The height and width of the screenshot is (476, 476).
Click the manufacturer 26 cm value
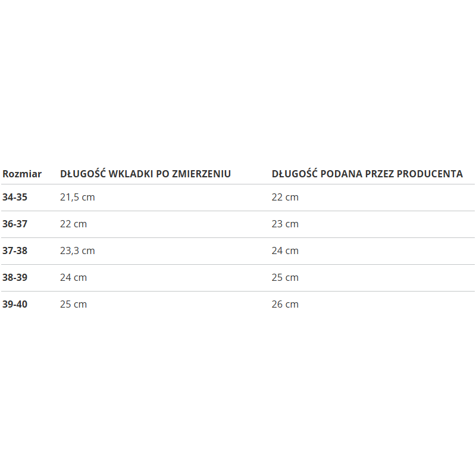pyautogui.click(x=285, y=304)
